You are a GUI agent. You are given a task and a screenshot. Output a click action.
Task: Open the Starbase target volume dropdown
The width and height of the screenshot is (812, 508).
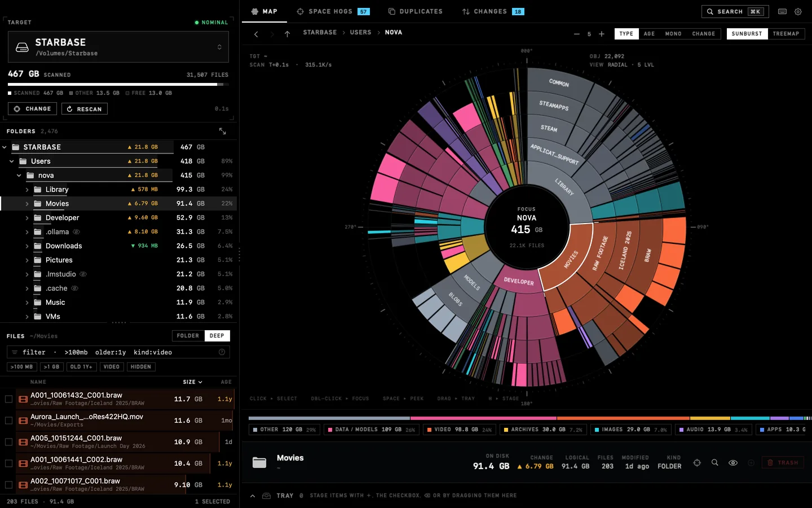pos(118,47)
